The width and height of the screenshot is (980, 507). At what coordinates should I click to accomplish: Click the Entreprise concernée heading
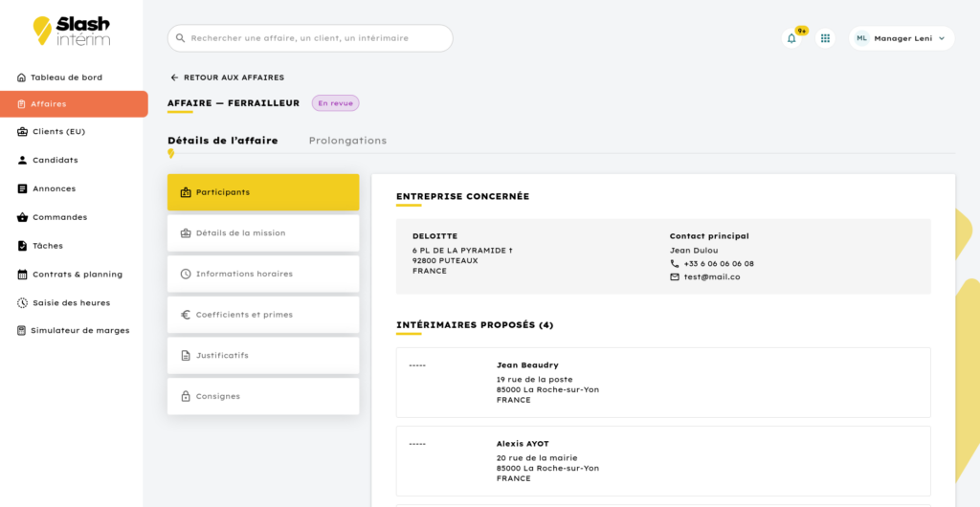tap(463, 197)
